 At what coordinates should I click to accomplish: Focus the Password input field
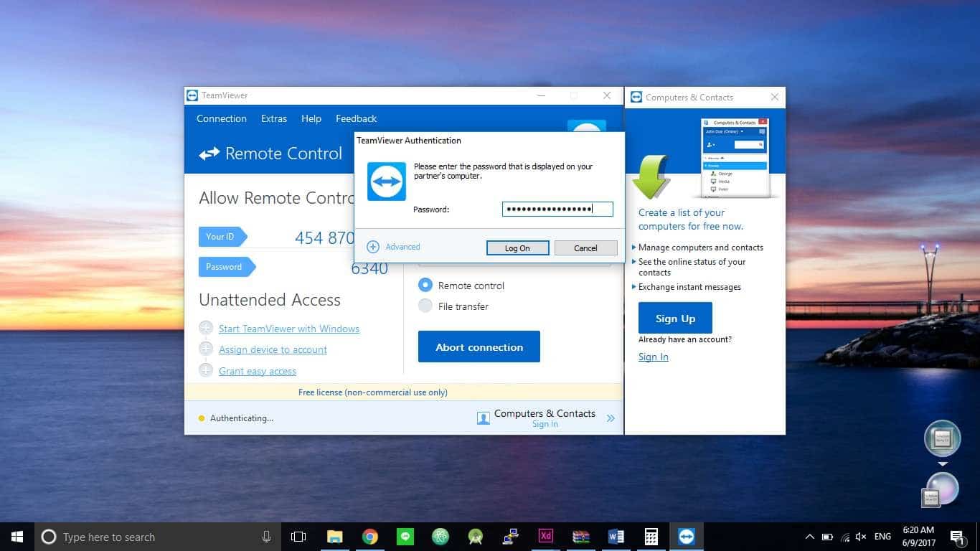coord(557,209)
